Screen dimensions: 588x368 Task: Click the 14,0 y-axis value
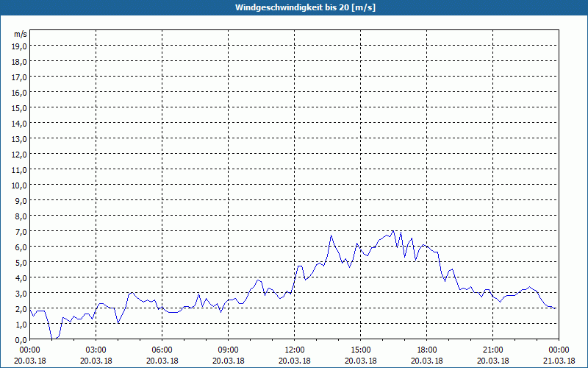[x=20, y=124]
